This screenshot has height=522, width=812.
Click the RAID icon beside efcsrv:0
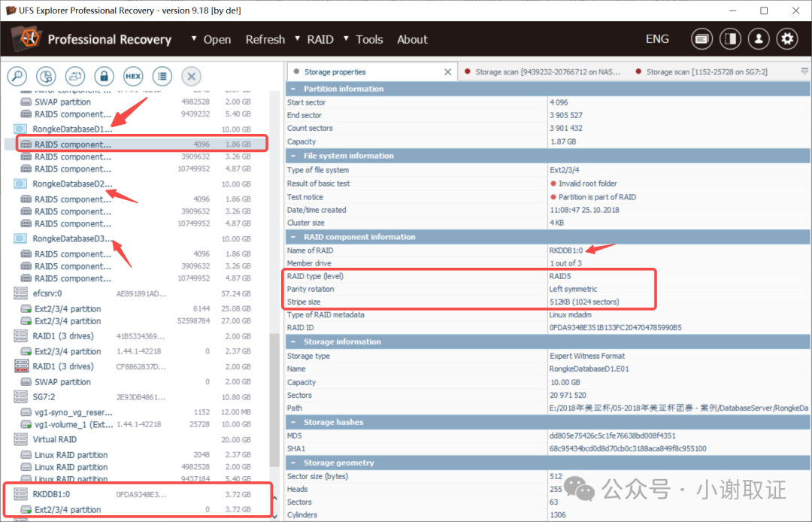point(21,293)
